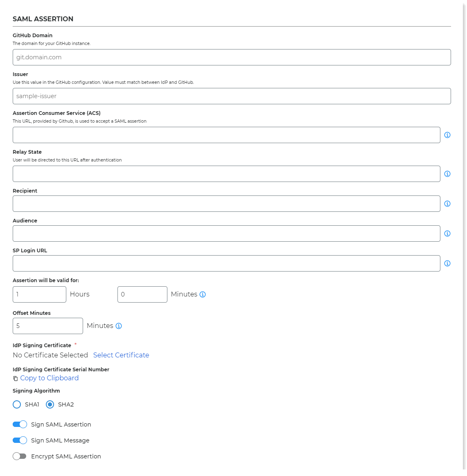Click the Issuer text field
The image size is (467, 476).
pos(231,96)
